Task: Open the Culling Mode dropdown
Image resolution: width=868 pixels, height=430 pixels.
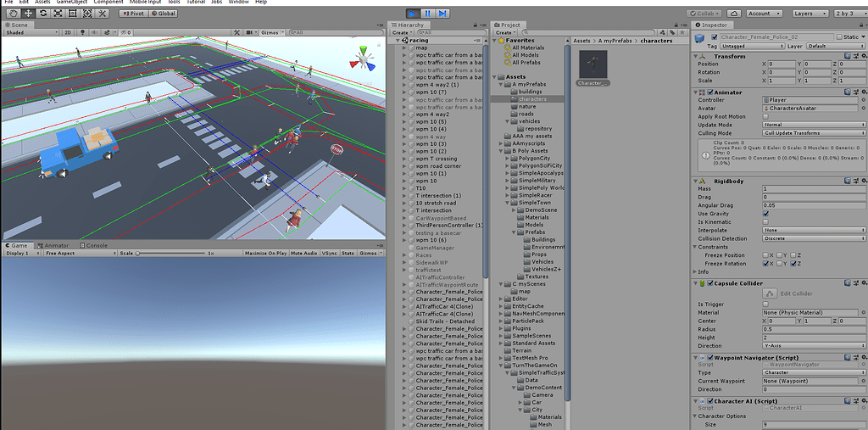Action: click(x=814, y=133)
